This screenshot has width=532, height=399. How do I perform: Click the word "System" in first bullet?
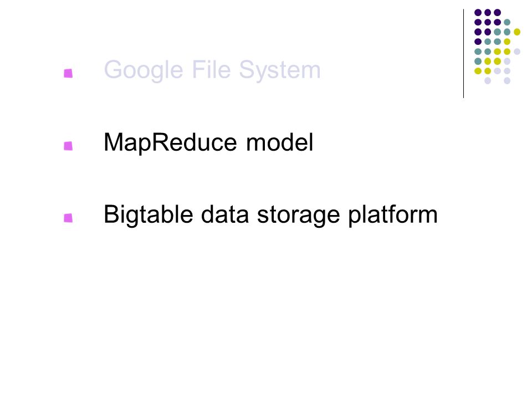[280, 70]
